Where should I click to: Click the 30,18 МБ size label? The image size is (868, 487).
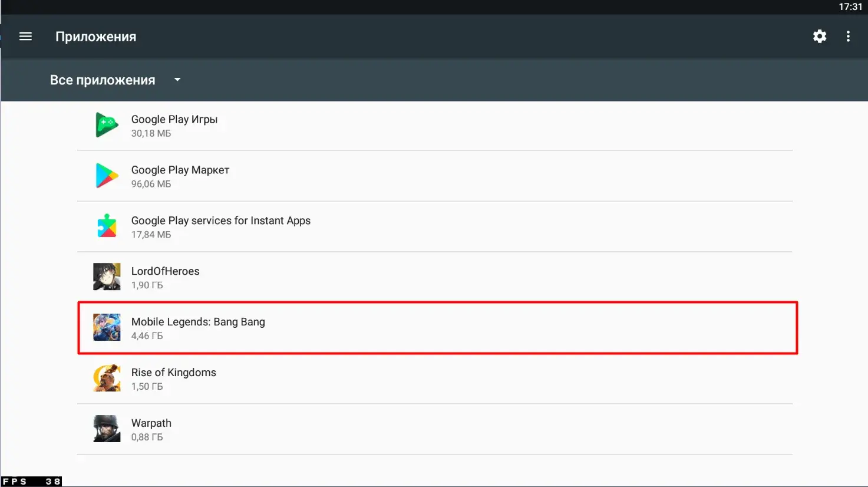click(151, 133)
